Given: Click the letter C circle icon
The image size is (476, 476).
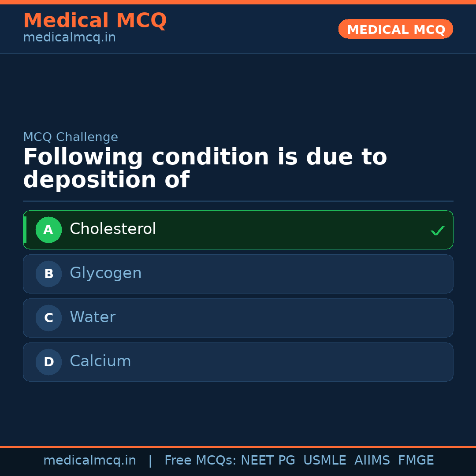Looking at the screenshot, I should [48, 318].
